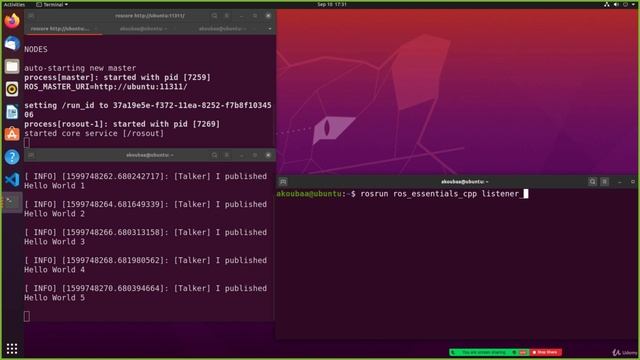Viewport: 640px width, 360px height.
Task: Select the Terminal icon in dock
Action: (x=12, y=202)
